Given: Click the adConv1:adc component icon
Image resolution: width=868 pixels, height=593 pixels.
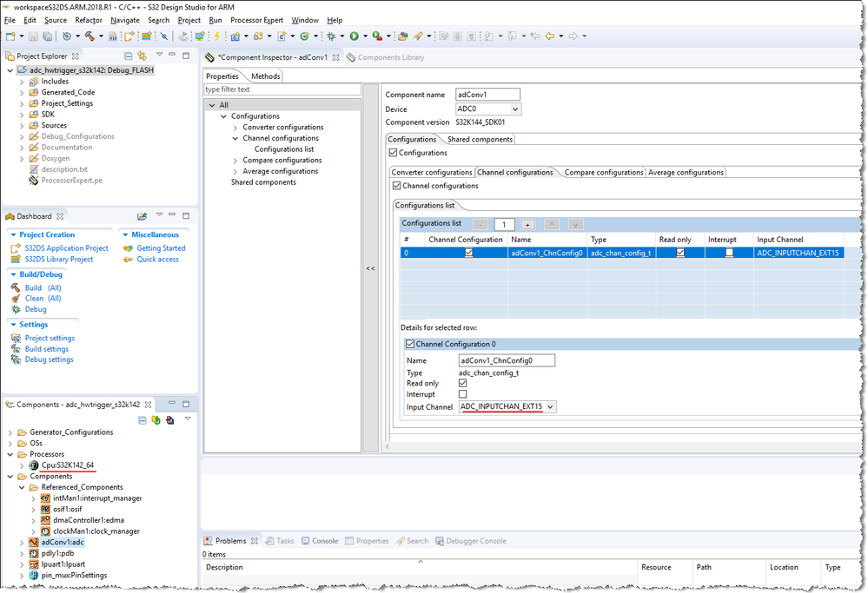Looking at the screenshot, I should 34,542.
